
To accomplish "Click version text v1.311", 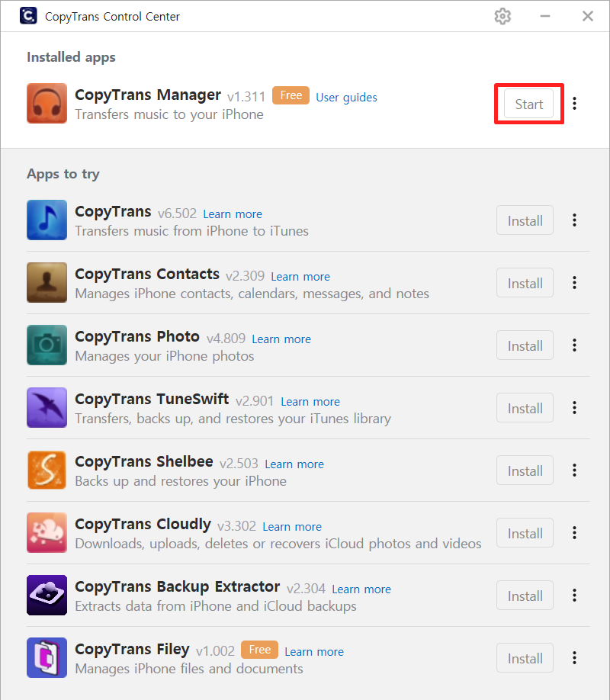I will (246, 97).
